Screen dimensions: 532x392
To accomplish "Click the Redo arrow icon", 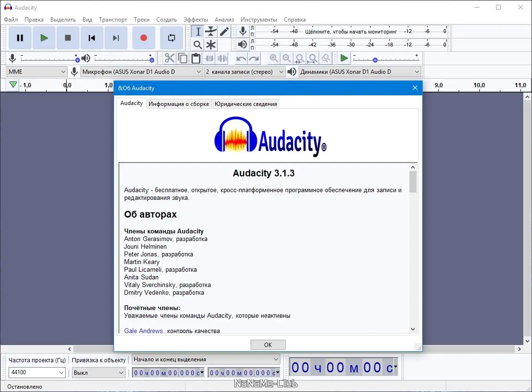I will (x=254, y=58).
